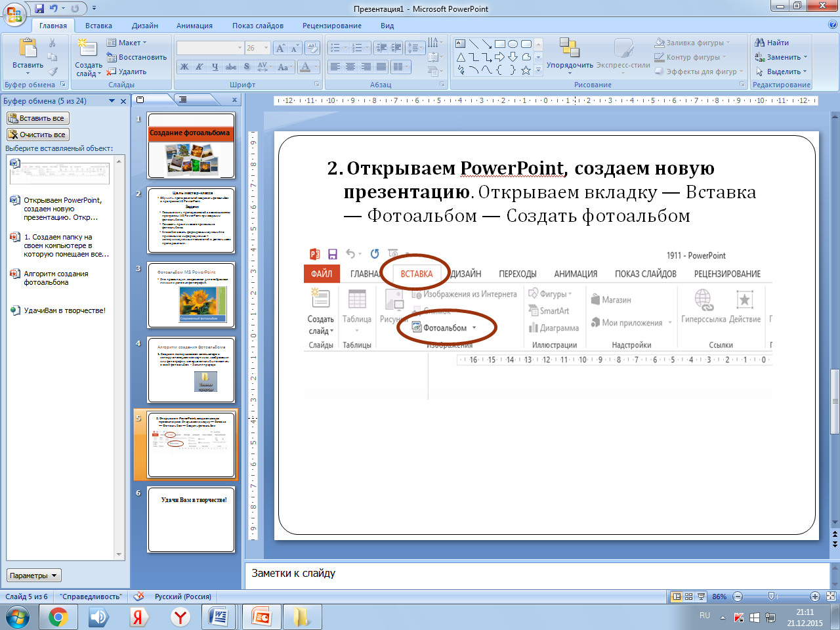Switch to the Дизайн tab
Viewport: 840px width, 630px height.
click(x=144, y=26)
